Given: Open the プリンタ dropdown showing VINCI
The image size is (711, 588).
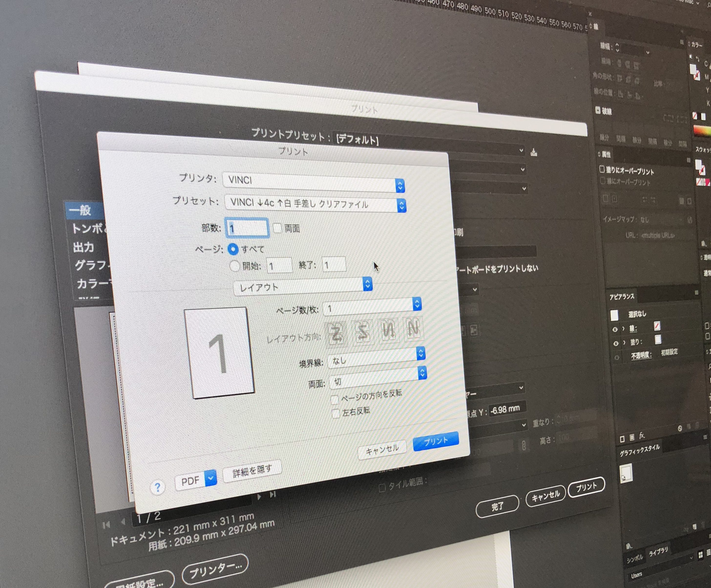Looking at the screenshot, I should (314, 182).
